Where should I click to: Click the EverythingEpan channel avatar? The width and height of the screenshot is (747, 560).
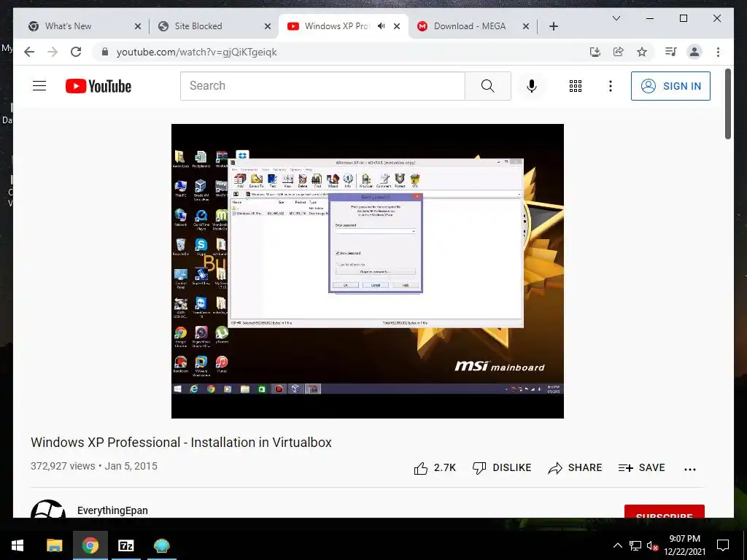48,508
